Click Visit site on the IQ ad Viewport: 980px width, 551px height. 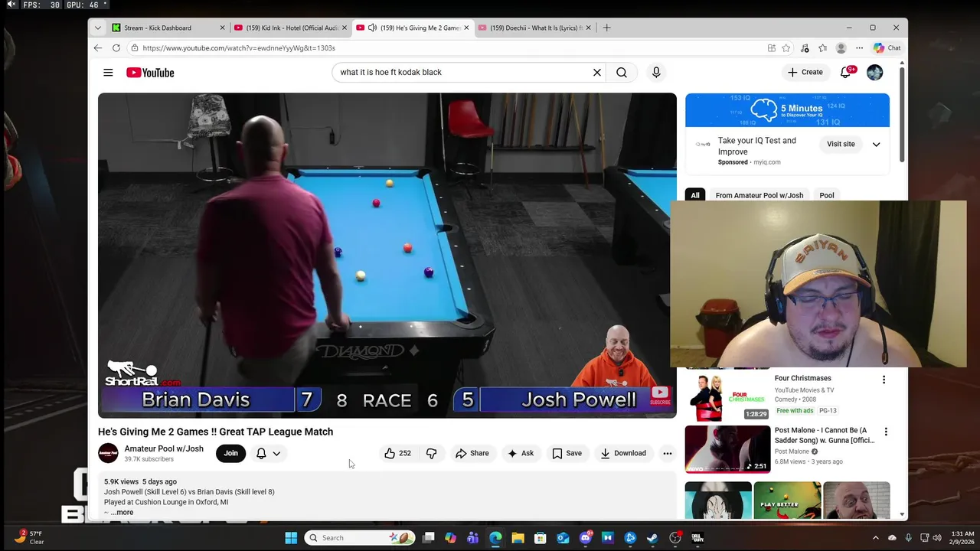841,144
